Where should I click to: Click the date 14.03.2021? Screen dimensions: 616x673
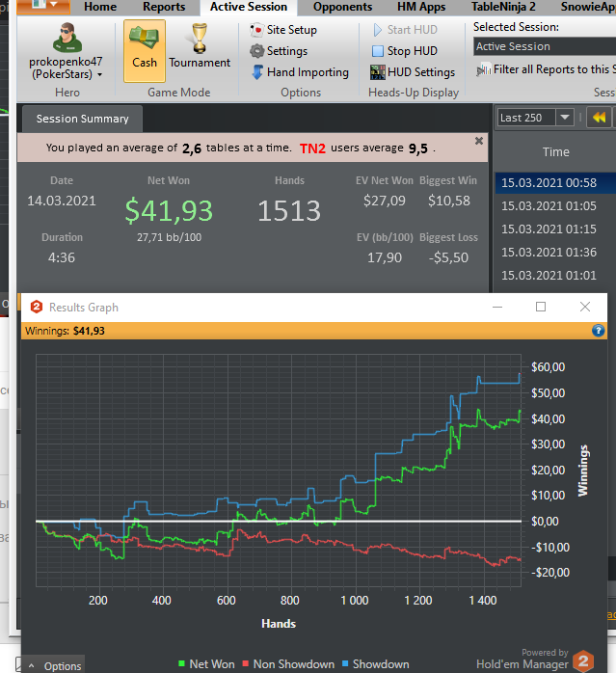point(62,201)
